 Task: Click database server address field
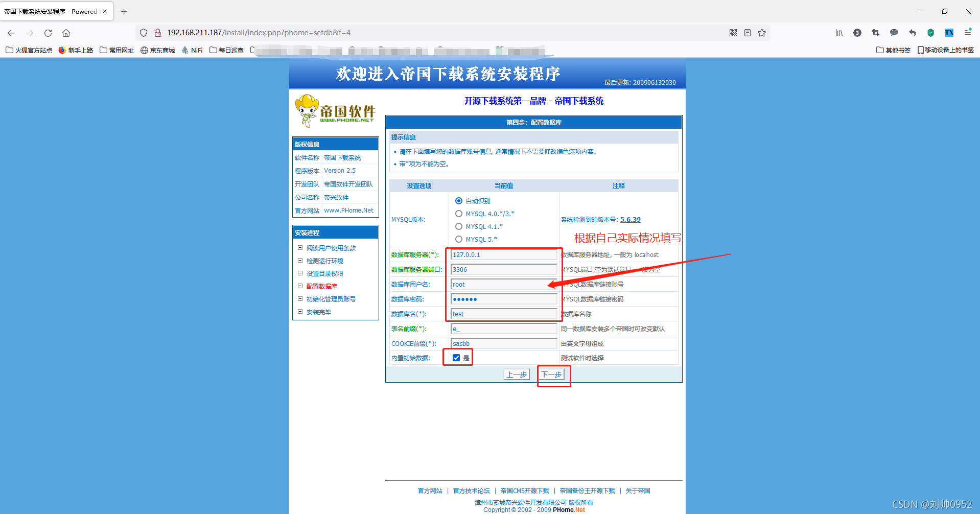coord(504,254)
